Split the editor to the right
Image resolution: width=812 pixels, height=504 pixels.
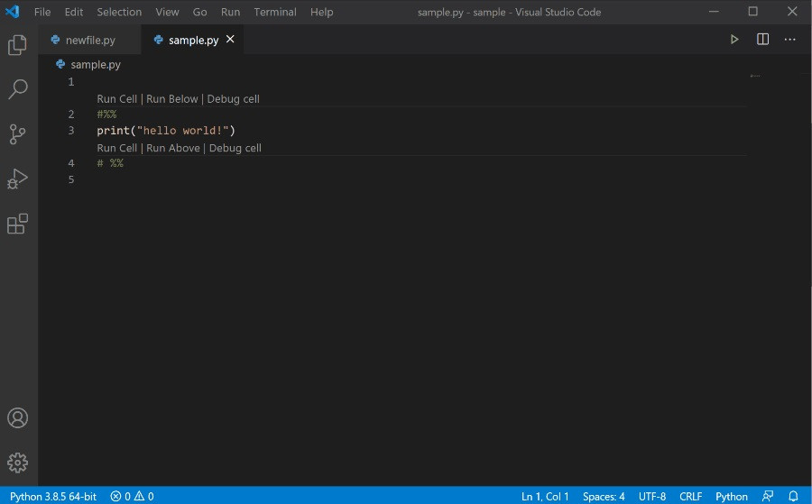click(762, 40)
